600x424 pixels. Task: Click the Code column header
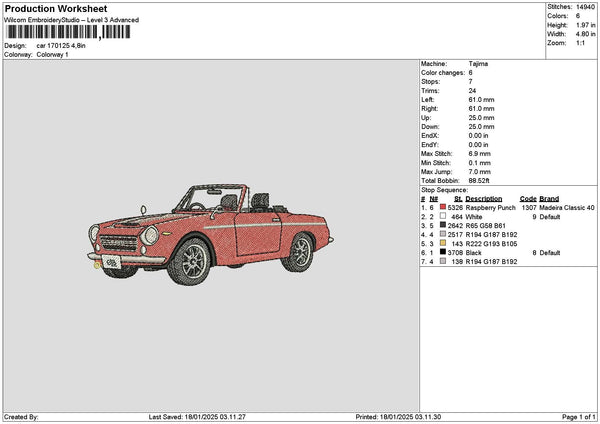click(528, 198)
